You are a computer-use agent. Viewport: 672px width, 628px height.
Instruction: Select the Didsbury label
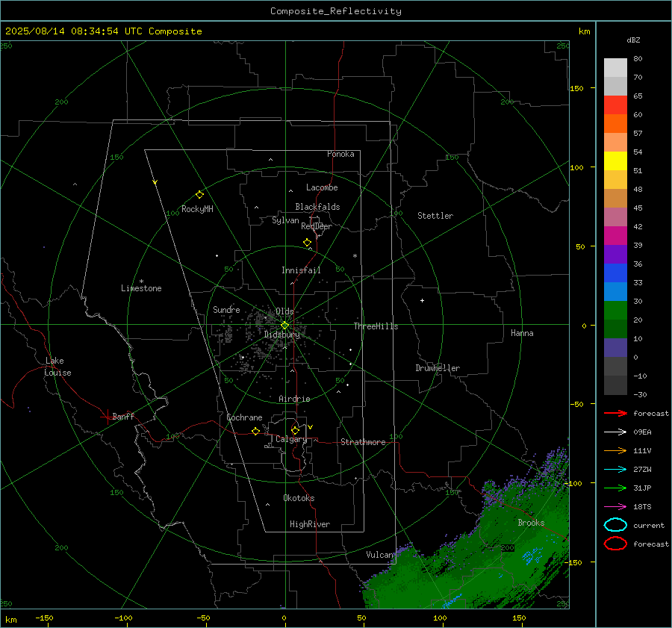[281, 335]
